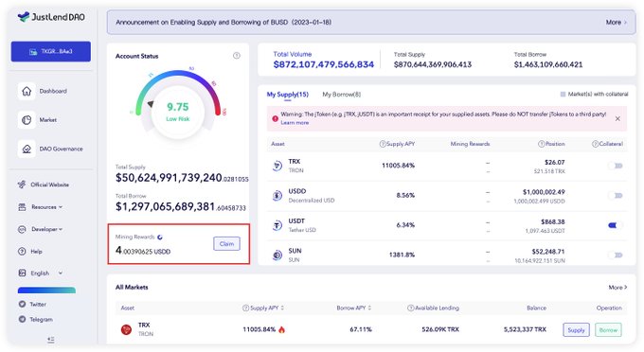Click the USDT token icon in My Supply
This screenshot has width=644, height=352.
click(277, 225)
